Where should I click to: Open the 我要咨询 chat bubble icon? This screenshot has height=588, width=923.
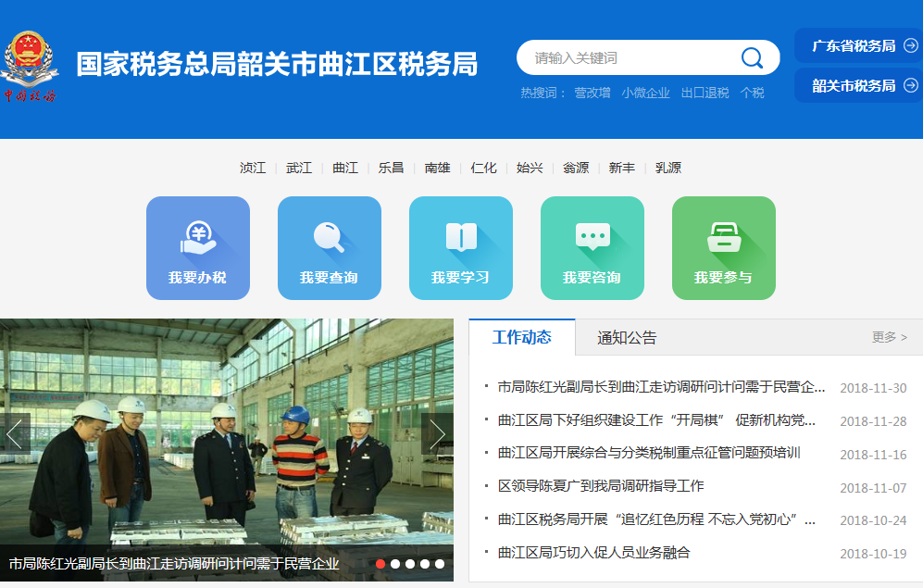tap(592, 247)
